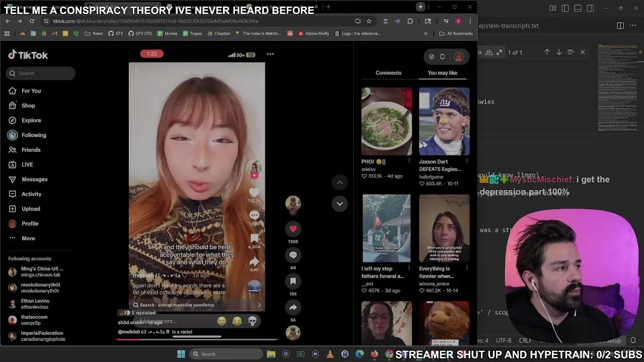Go to the next video
The image size is (644, 362).
click(x=340, y=204)
